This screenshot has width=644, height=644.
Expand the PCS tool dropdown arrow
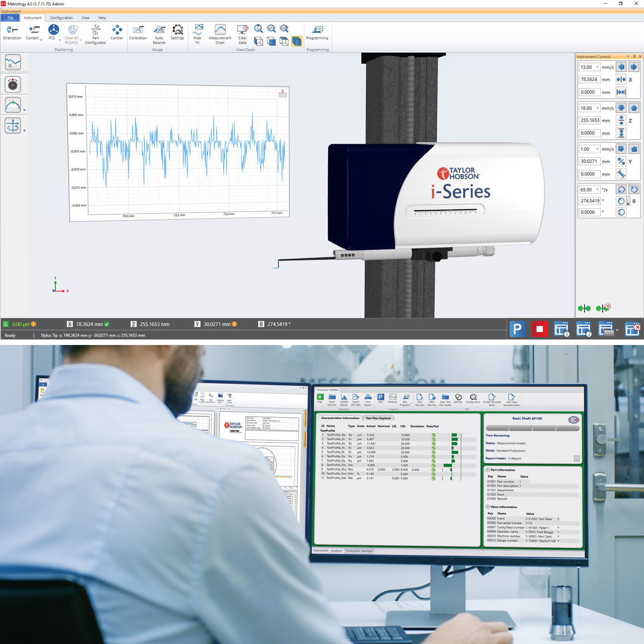click(59, 39)
